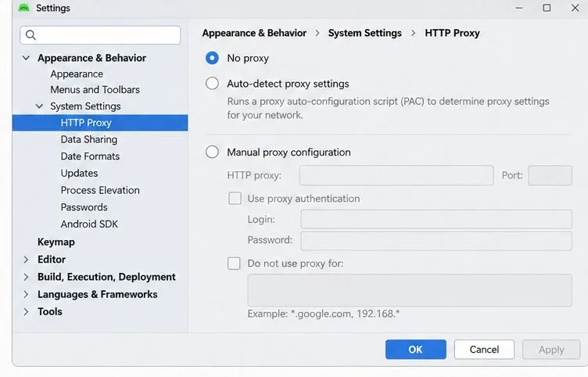Click Appearance & Behavior breadcrumb
This screenshot has width=588, height=377.
pos(254,33)
